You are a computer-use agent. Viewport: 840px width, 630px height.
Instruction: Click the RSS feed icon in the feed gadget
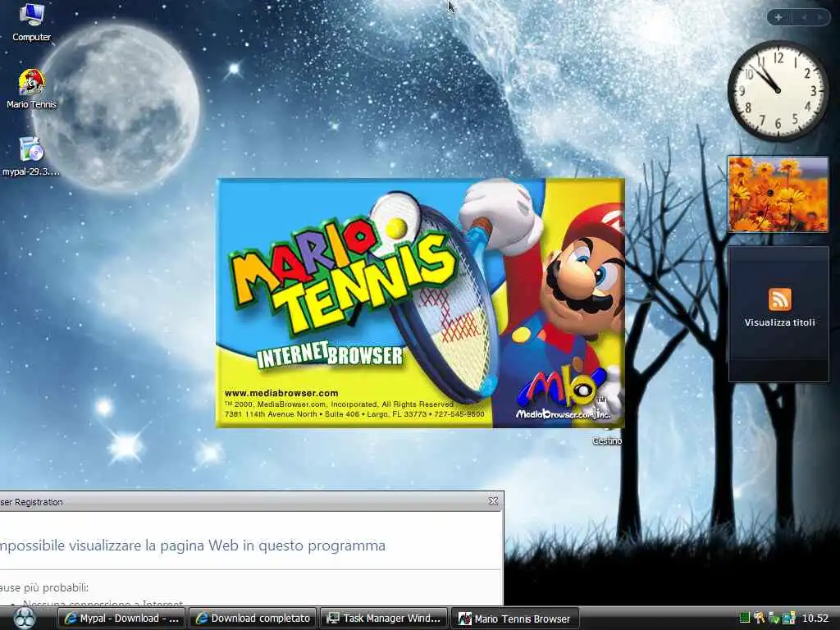(x=779, y=299)
